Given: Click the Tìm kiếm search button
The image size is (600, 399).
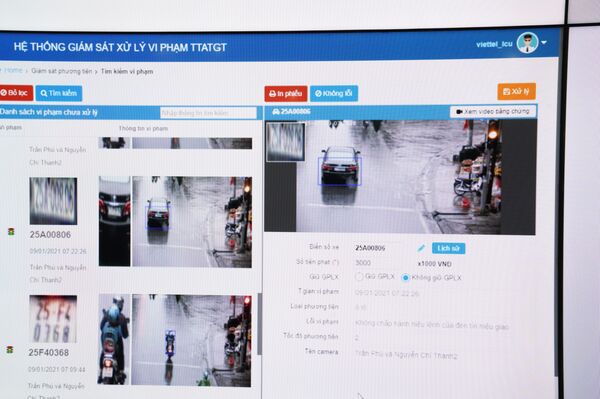Looking at the screenshot, I should (59, 93).
